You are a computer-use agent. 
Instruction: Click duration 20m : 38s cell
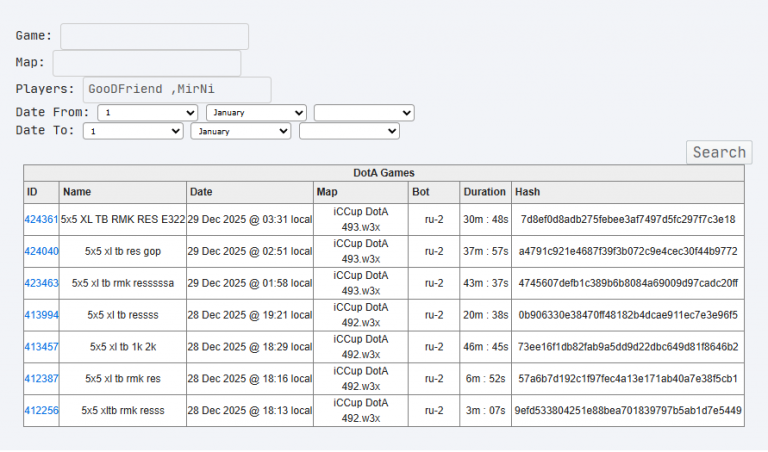[485, 315]
